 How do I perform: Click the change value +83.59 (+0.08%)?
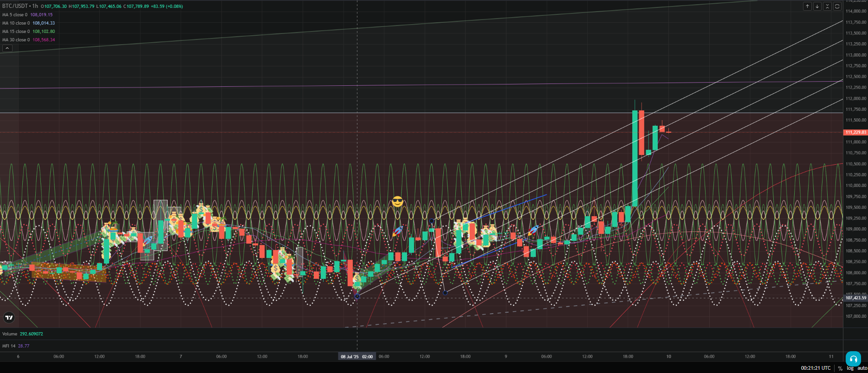point(167,6)
